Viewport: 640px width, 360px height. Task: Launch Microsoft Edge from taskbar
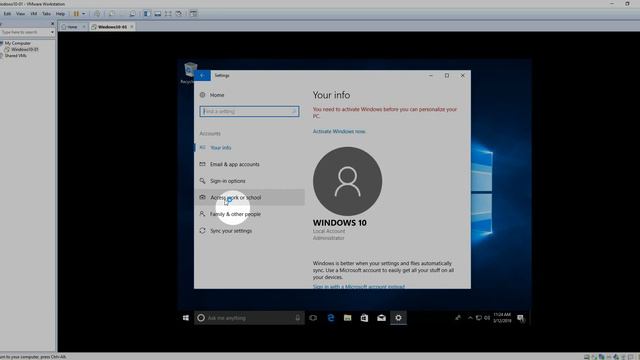pos(331,318)
